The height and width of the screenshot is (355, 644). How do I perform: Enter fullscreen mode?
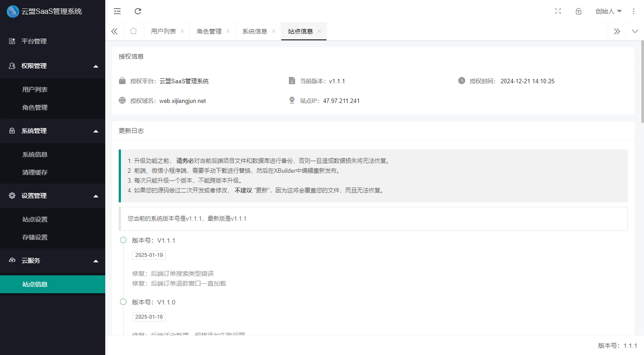point(558,11)
